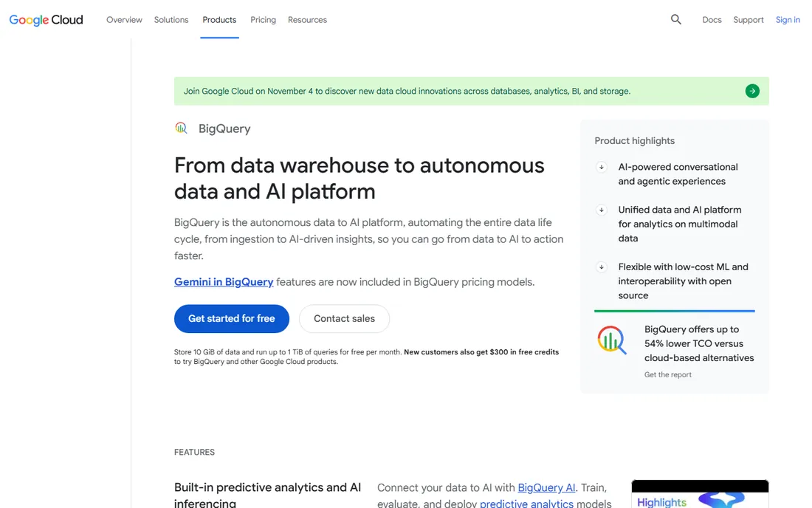Open the Docs link

pyautogui.click(x=712, y=20)
